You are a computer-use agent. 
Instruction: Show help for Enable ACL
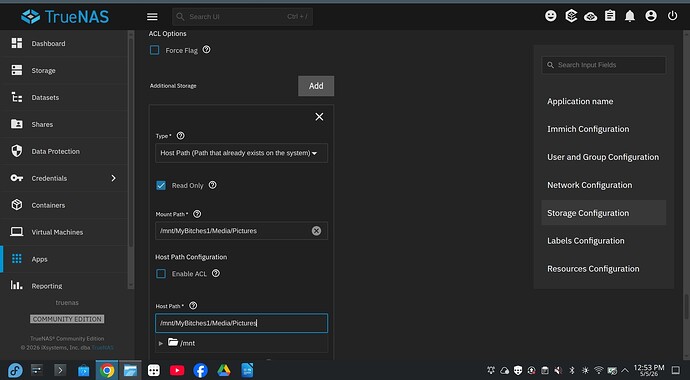pos(216,273)
